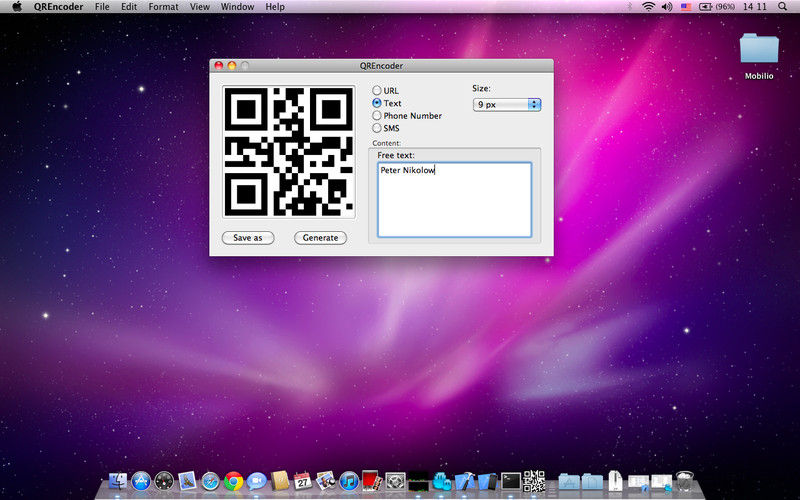Open the Help menu
Viewport: 800px width, 500px height.
275,7
